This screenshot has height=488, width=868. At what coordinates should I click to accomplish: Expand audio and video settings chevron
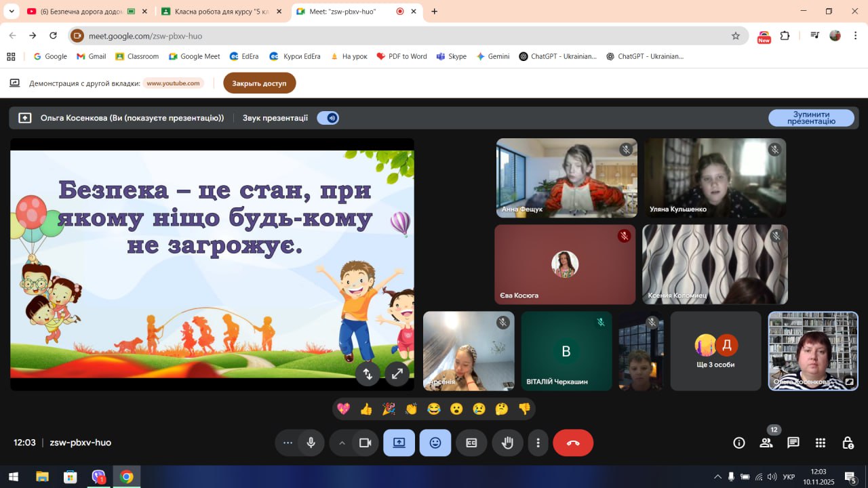pos(342,443)
